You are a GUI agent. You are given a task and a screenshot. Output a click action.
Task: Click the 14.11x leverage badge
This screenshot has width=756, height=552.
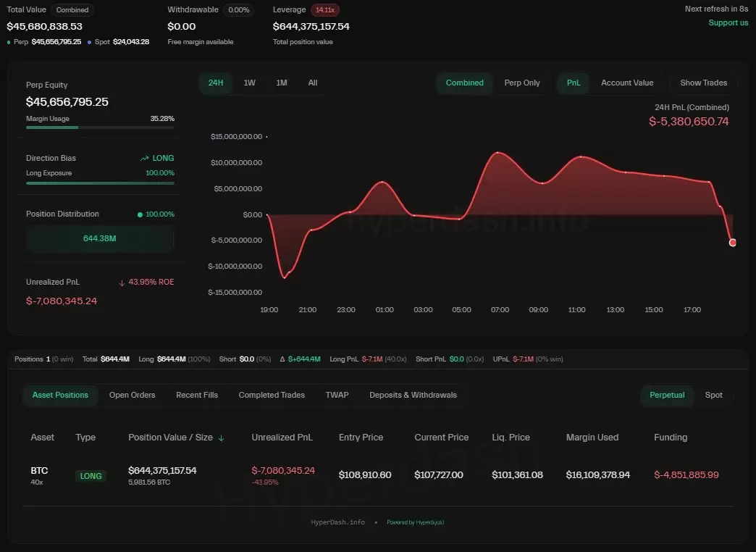325,10
